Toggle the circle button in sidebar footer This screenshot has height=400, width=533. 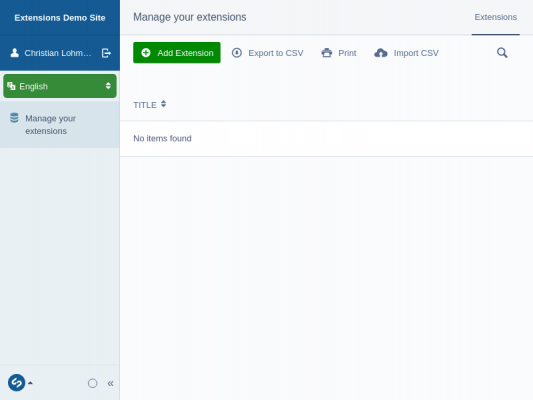point(92,383)
